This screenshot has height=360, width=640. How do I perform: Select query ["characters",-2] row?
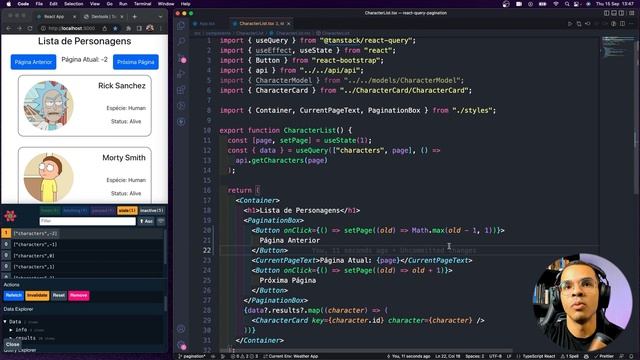[82, 233]
